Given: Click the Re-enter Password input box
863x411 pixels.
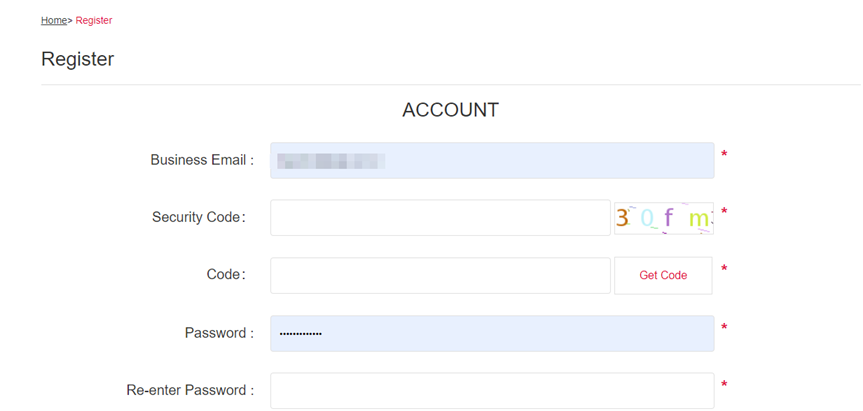Looking at the screenshot, I should coord(492,390).
